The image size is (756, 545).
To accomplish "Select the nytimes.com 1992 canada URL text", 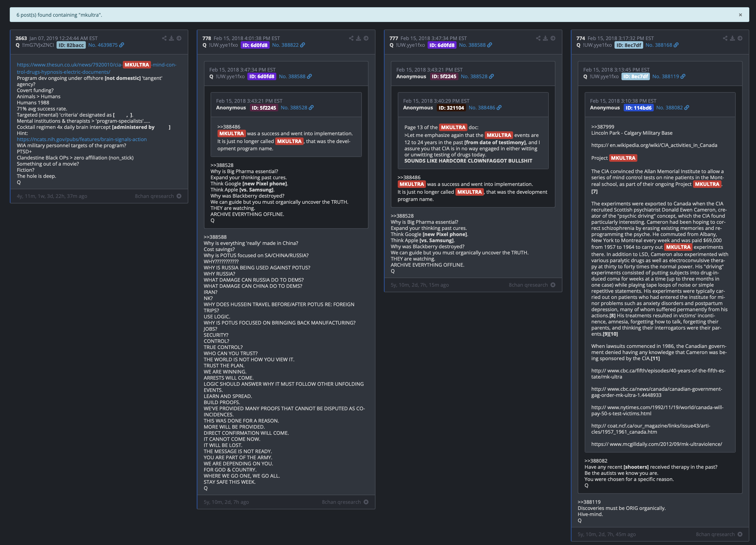I will (x=657, y=410).
